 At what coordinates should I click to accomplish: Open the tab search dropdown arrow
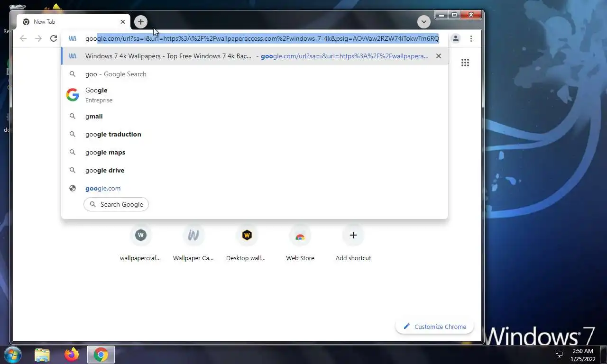click(x=424, y=22)
